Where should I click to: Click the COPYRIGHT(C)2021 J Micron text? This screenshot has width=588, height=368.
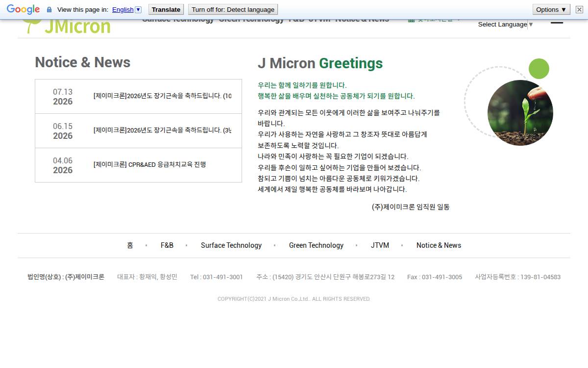[x=294, y=299]
